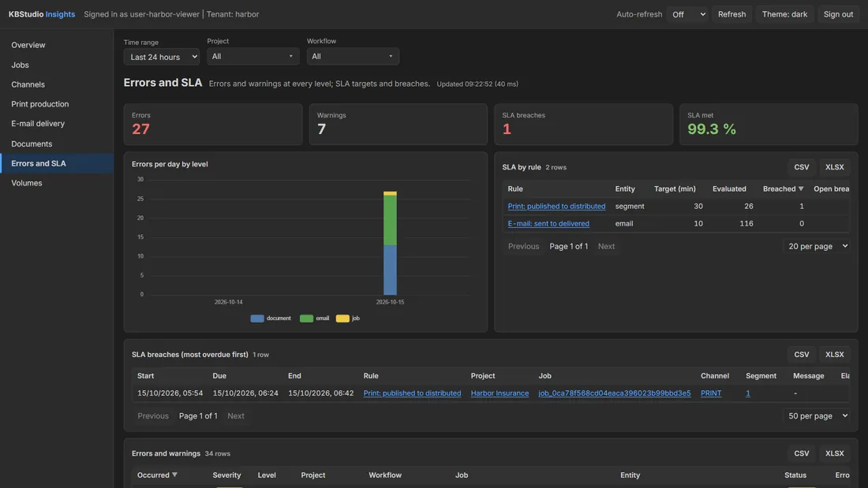Go to Jobs in the sidebar
The height and width of the screenshot is (488, 868).
(x=20, y=65)
